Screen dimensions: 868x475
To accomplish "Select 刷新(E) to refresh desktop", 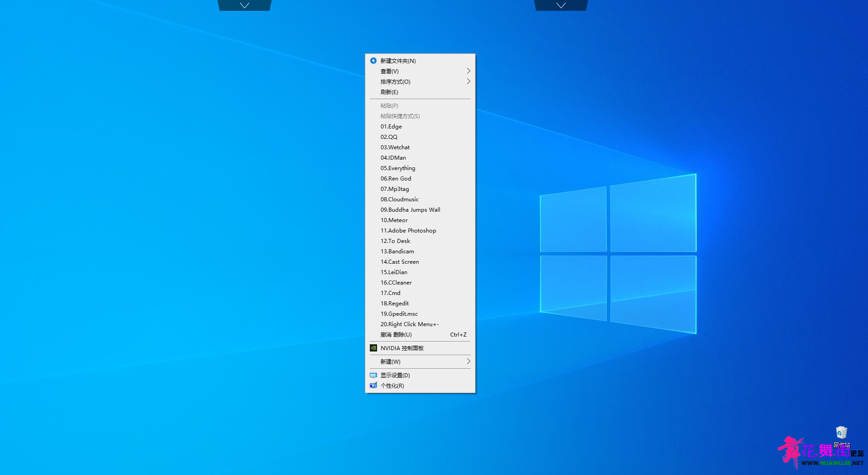I will click(x=420, y=92).
